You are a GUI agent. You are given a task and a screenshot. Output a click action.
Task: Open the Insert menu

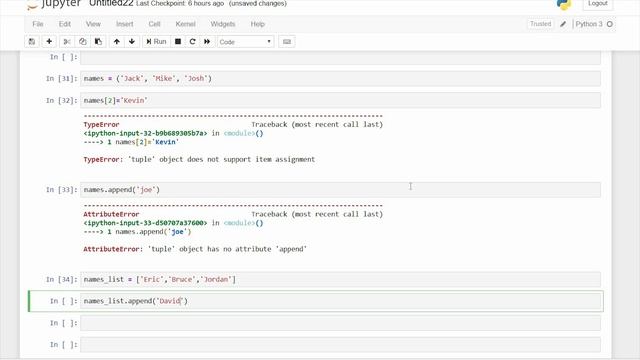(x=124, y=24)
